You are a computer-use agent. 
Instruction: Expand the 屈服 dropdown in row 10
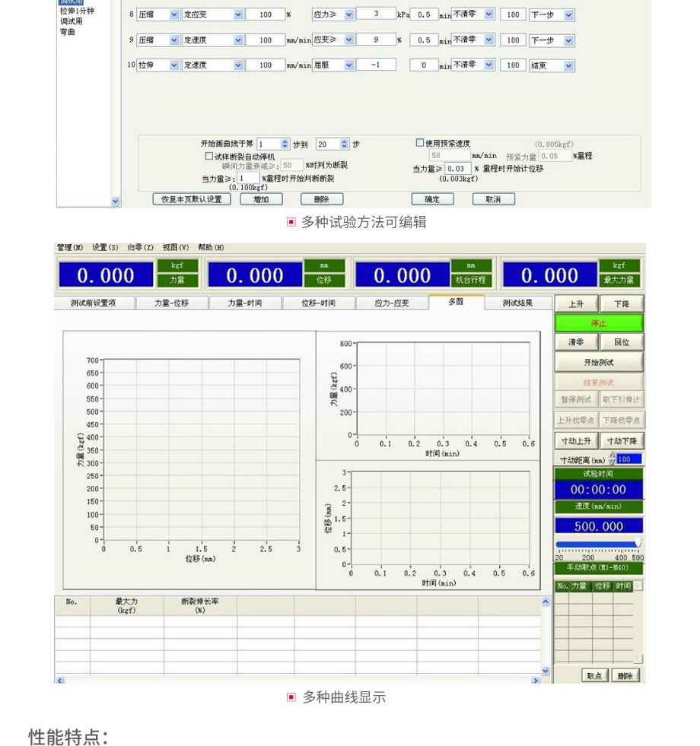click(348, 65)
